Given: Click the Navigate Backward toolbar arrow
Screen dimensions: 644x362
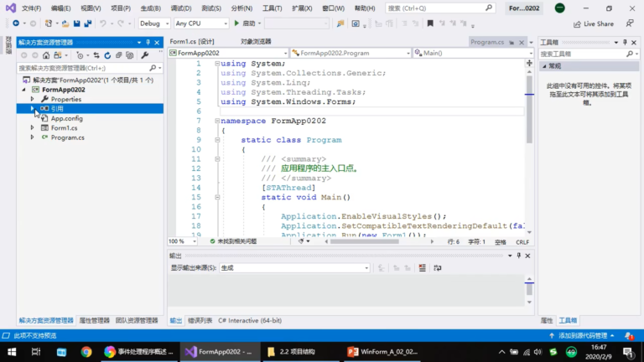Looking at the screenshot, I should 16,23.
